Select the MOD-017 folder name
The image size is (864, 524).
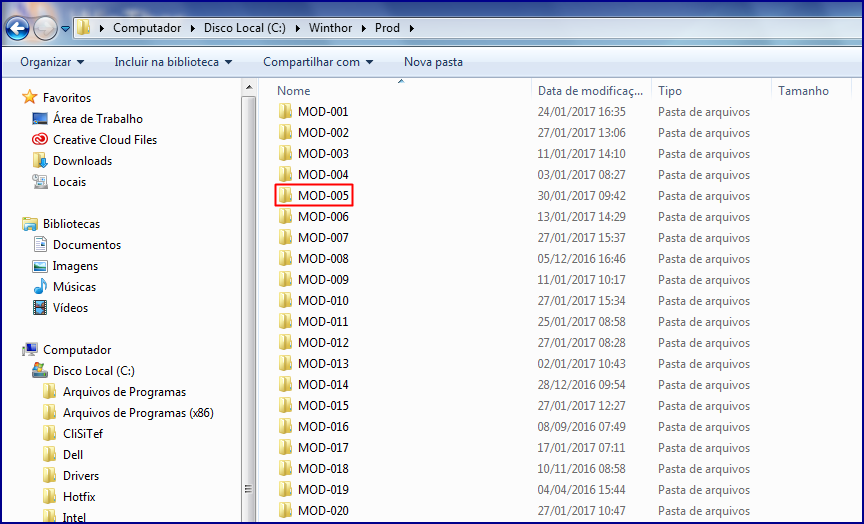pyautogui.click(x=323, y=447)
